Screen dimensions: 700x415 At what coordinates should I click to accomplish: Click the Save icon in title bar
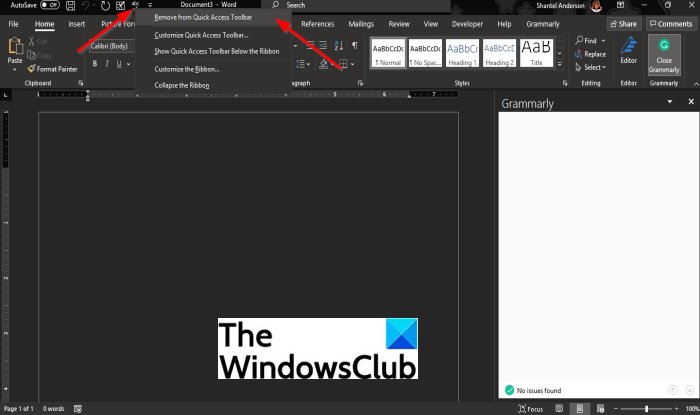tap(71, 5)
